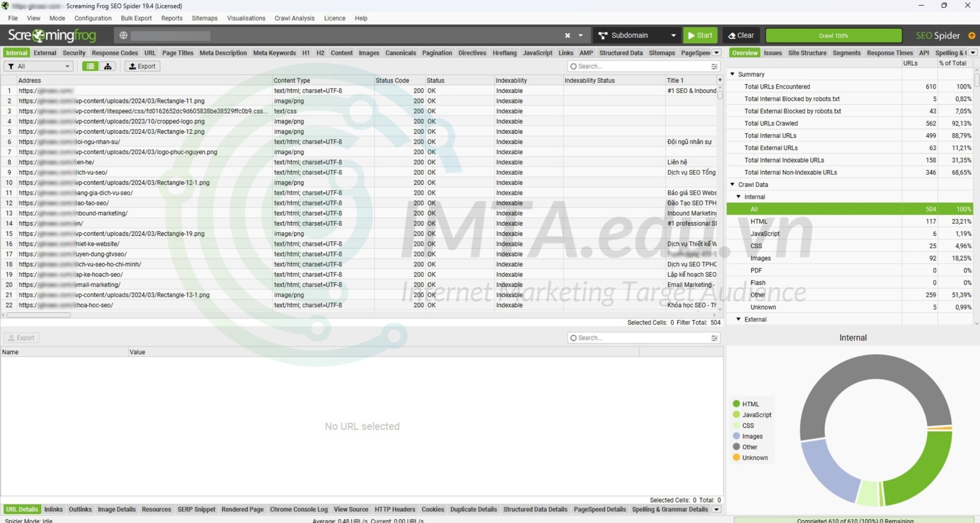Open search filter settings in lower pane
980x523 pixels.
[x=714, y=338]
